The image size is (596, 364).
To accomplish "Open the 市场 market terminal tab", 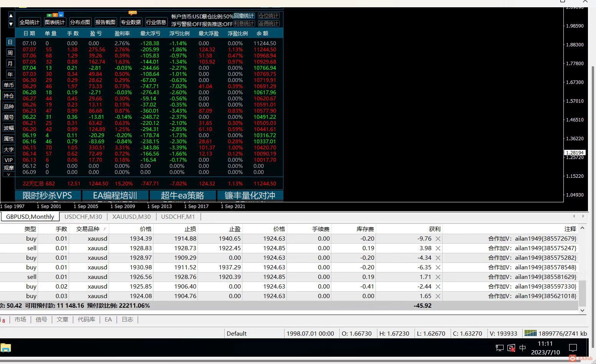I will (x=20, y=320).
